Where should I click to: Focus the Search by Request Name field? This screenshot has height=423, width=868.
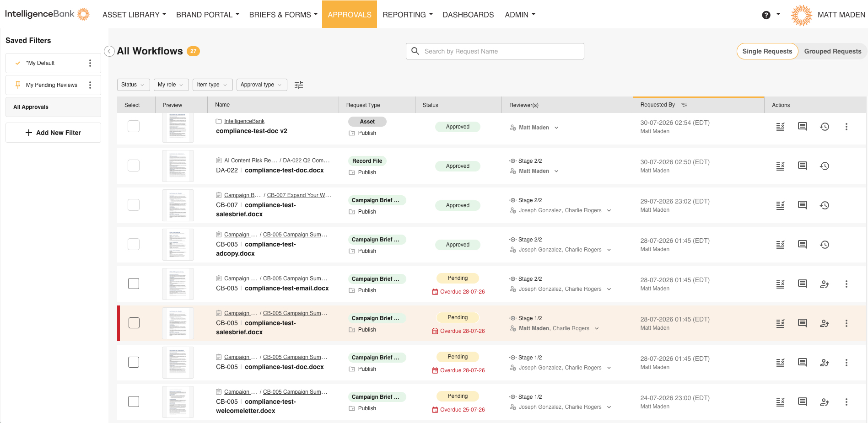(x=495, y=51)
